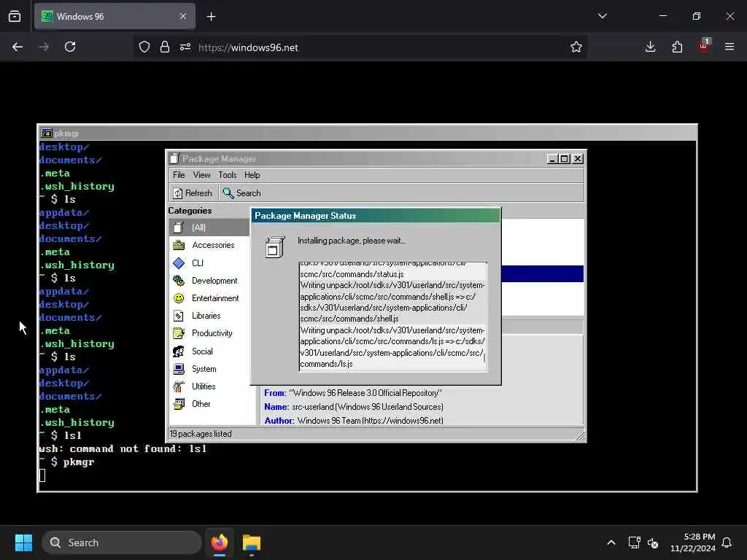This screenshot has width=747, height=560.
Task: Click the site permissions icon in address bar
Action: 185,47
